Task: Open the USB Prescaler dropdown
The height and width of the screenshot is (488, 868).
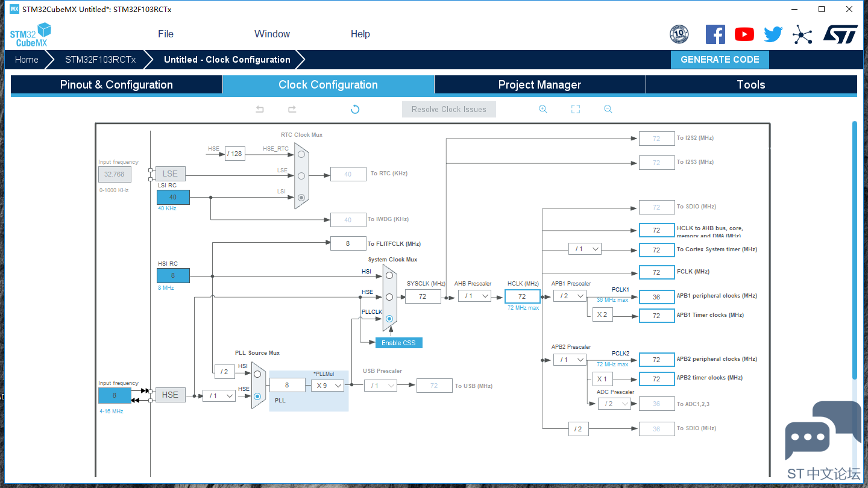Action: pos(380,386)
